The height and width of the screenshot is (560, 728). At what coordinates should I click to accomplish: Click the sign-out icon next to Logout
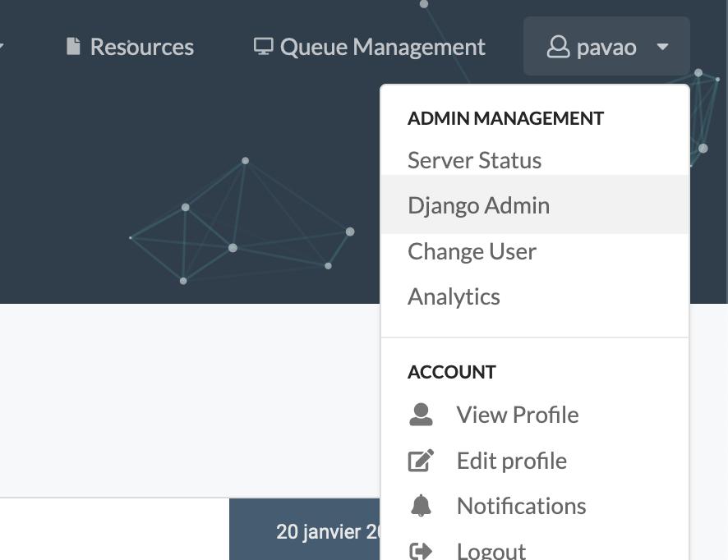[x=422, y=549]
